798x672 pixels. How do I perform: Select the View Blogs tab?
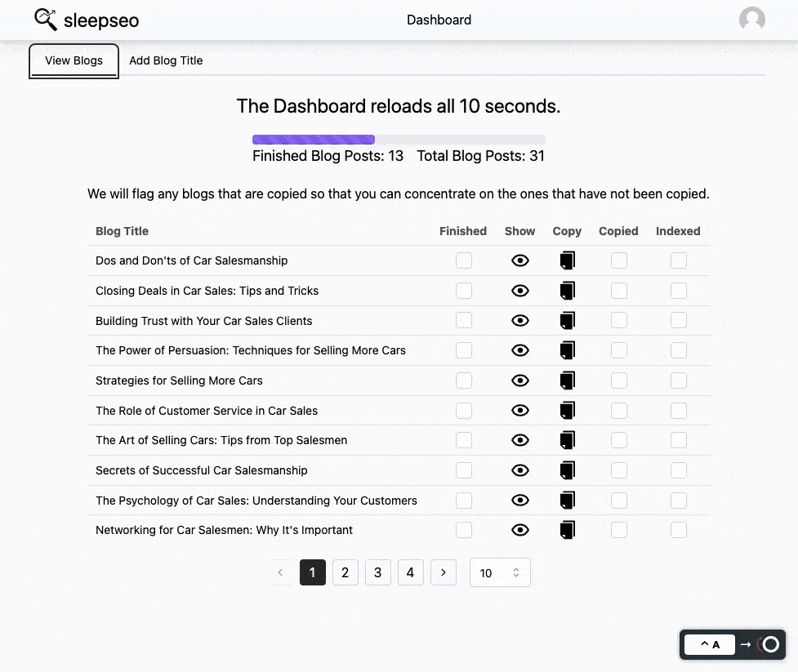click(x=74, y=60)
